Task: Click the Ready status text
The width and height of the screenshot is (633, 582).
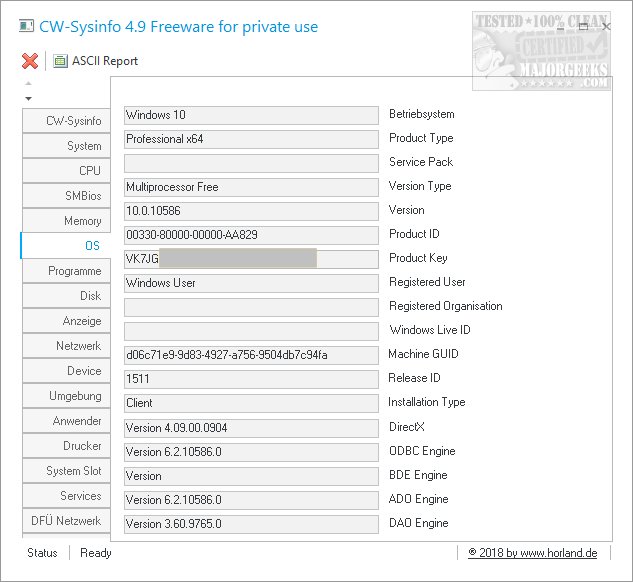Action: (96, 553)
